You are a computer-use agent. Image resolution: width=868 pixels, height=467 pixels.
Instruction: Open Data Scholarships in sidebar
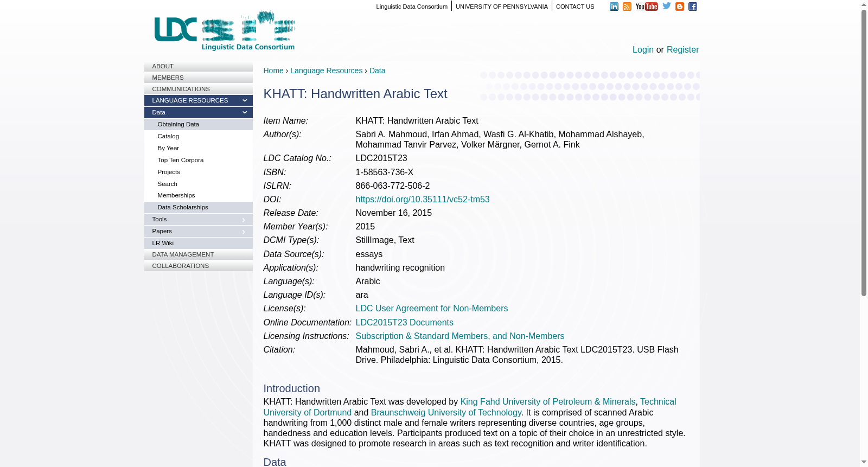click(x=199, y=207)
